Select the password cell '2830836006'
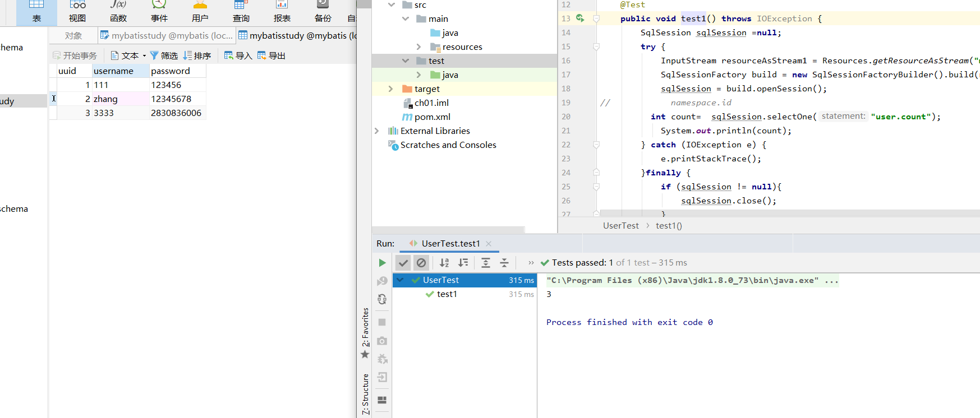The width and height of the screenshot is (980, 418). (177, 113)
